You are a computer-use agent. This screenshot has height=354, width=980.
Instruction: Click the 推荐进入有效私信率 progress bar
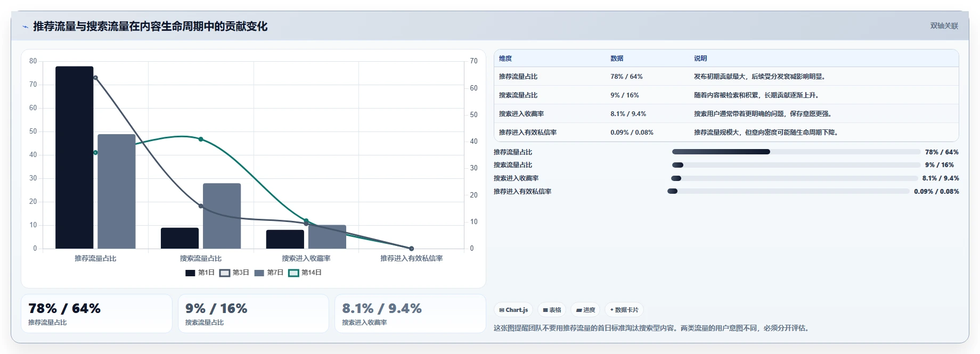789,191
